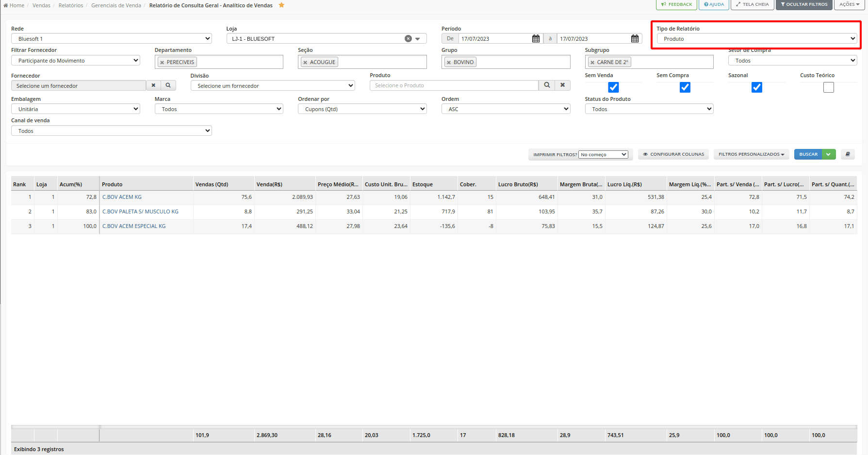Sort by the Estoque column header
868x455 pixels.
[434, 184]
